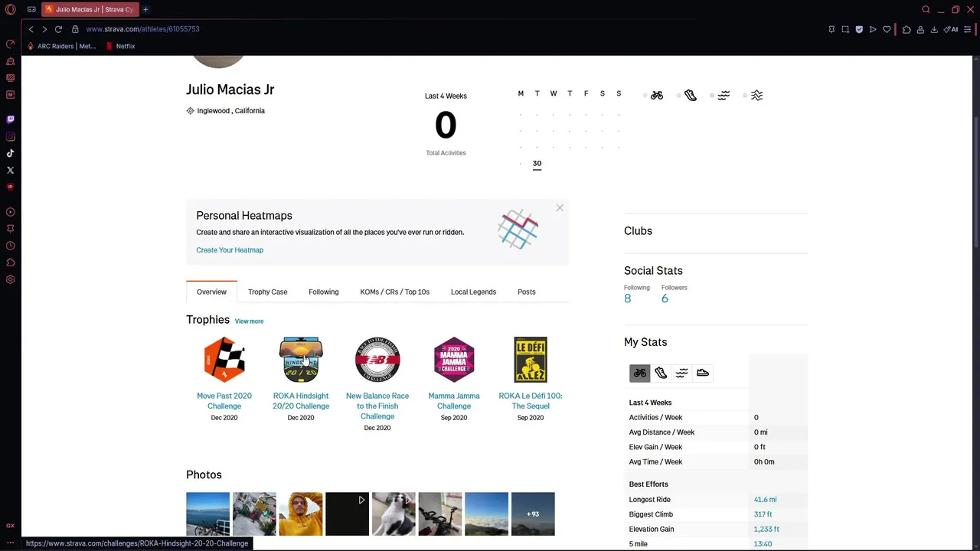This screenshot has height=551, width=980.
Task: Take a snapshot with the toolbar icon
Action: pos(845,29)
